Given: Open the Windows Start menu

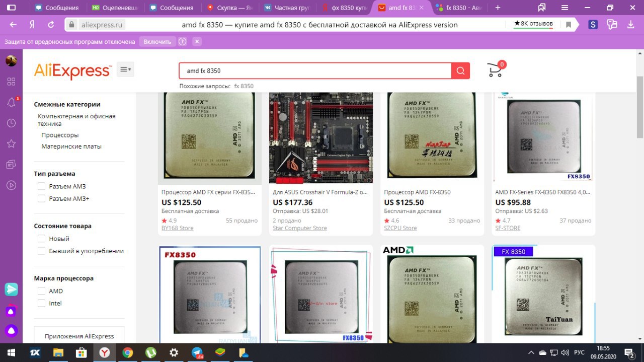Looking at the screenshot, I should tap(11, 352).
